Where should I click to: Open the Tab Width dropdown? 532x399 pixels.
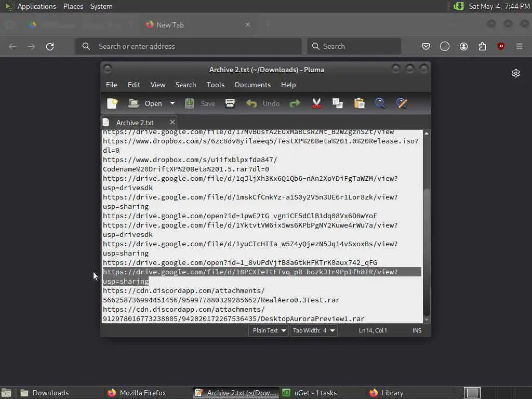314,330
